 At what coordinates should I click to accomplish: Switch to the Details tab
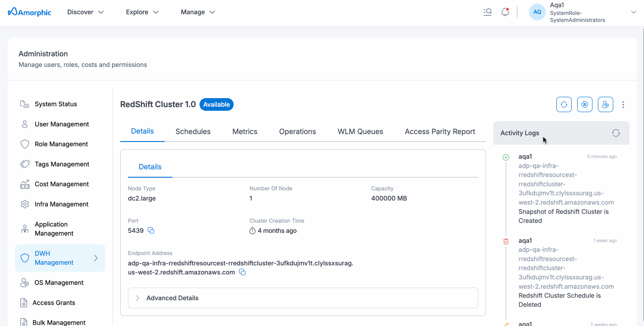(142, 132)
